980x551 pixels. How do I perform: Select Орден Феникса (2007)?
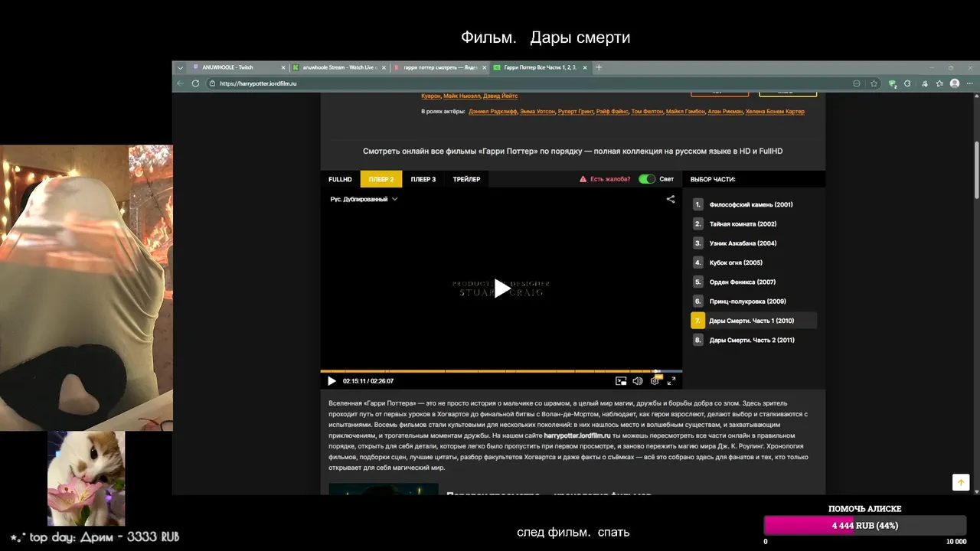click(743, 282)
